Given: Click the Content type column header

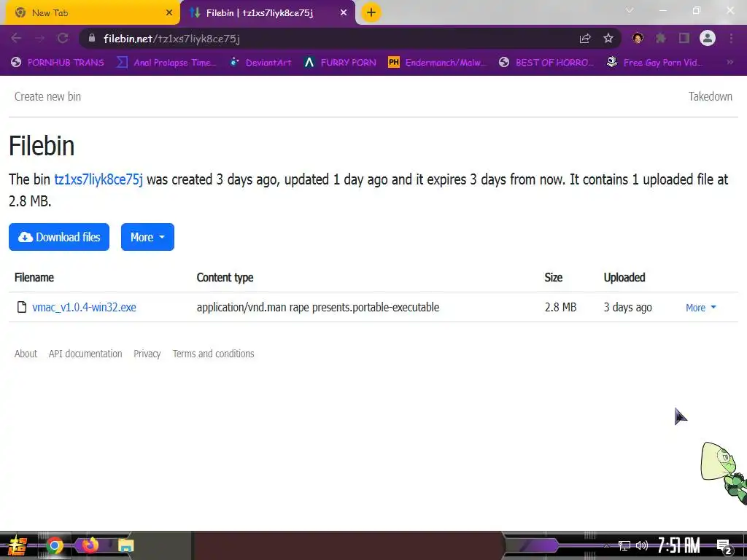Looking at the screenshot, I should pos(225,277).
